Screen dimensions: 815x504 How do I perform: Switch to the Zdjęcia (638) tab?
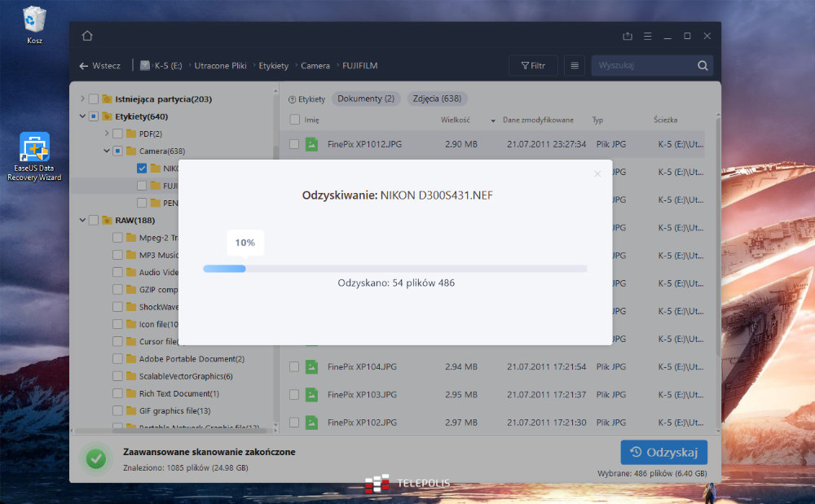point(437,99)
